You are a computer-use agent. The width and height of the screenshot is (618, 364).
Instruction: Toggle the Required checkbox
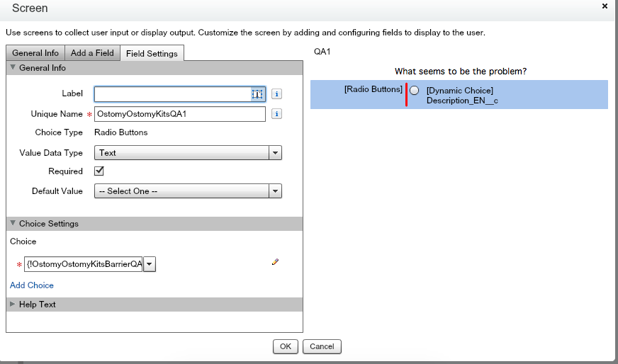point(99,171)
